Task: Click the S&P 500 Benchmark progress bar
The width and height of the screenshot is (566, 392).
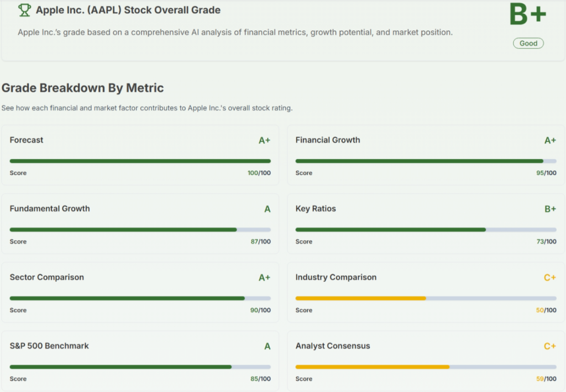Action: point(140,367)
